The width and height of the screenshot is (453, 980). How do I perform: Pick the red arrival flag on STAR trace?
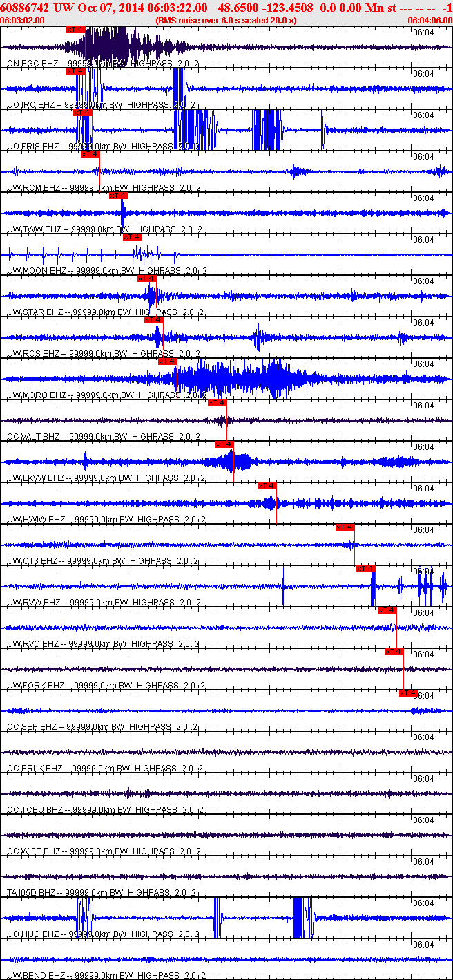(147, 279)
